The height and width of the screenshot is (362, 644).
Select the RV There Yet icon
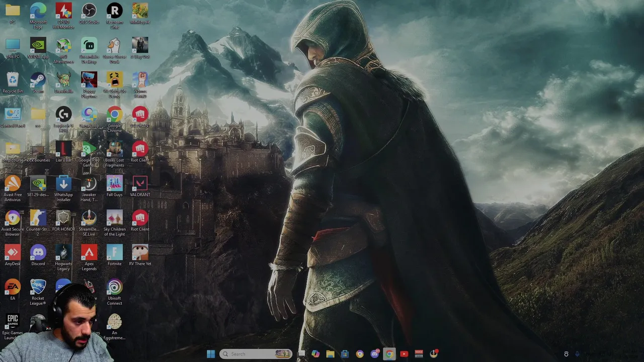pyautogui.click(x=140, y=255)
